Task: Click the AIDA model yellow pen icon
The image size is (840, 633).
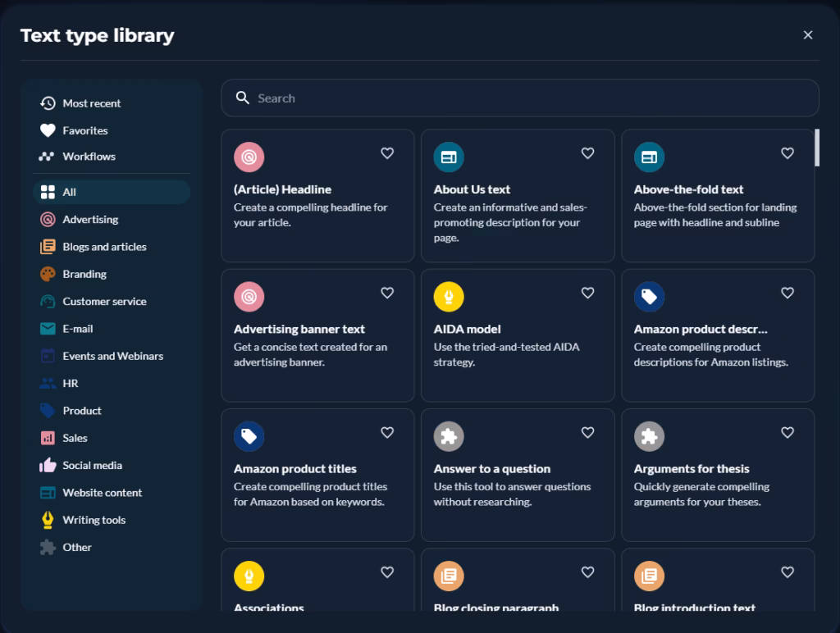Action: coord(449,297)
